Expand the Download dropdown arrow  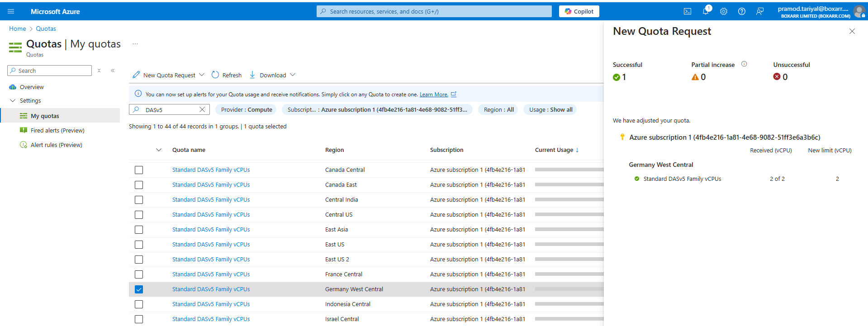(293, 75)
